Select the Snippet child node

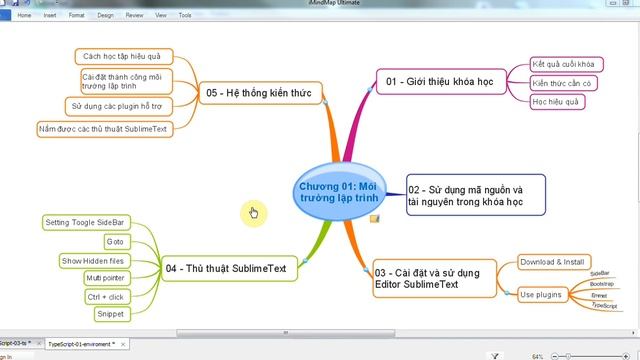point(112,314)
